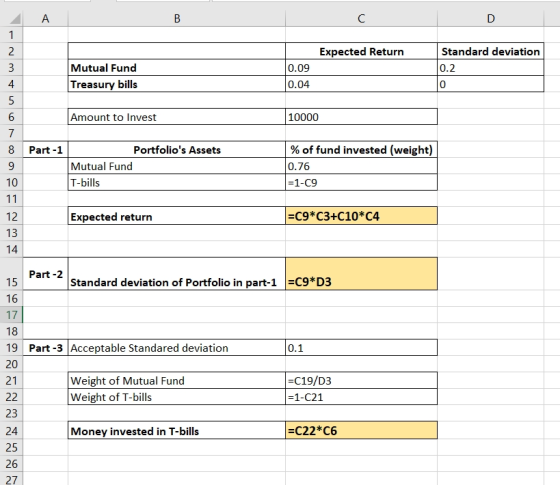Click Acceptable Standard deviation value 0.1
The image size is (560, 485).
pos(361,348)
